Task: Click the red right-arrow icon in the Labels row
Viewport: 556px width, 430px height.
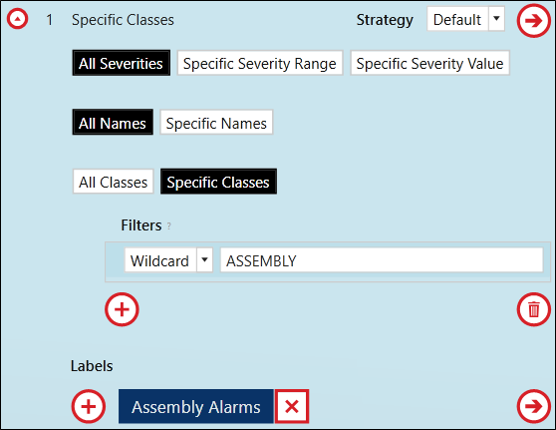Action: [534, 406]
